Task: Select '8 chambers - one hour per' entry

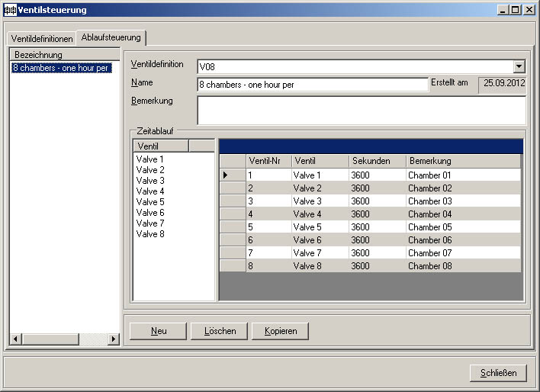Action: [63, 68]
